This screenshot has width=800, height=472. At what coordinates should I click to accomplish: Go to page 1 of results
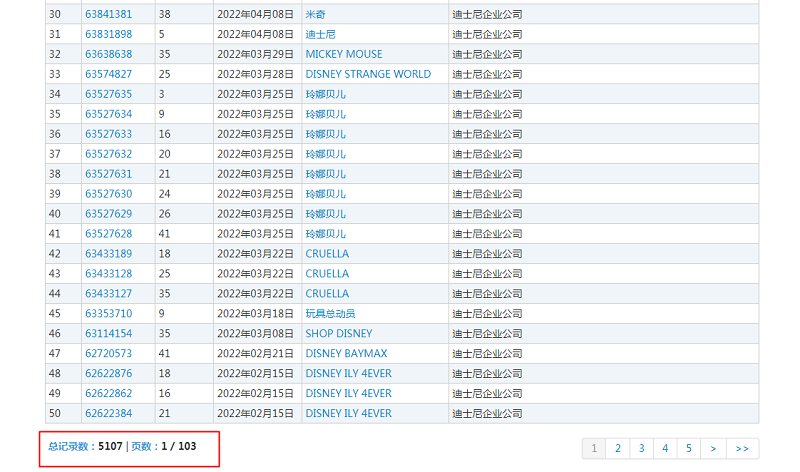pyautogui.click(x=594, y=449)
